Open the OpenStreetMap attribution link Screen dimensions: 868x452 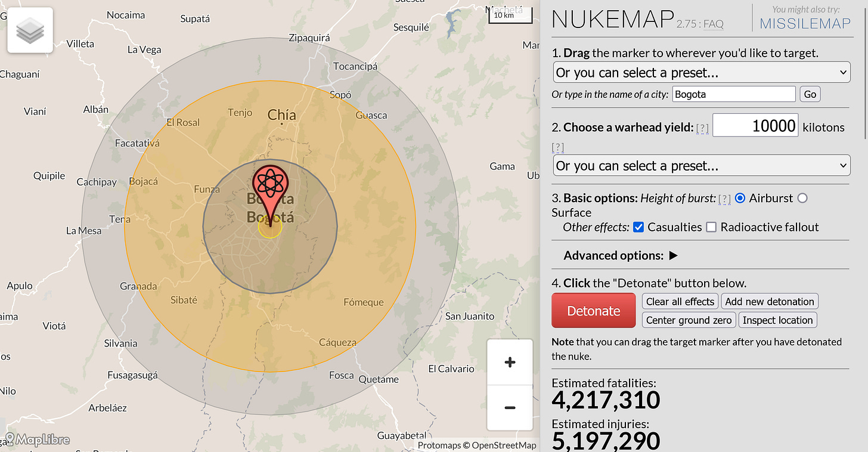pyautogui.click(x=504, y=445)
